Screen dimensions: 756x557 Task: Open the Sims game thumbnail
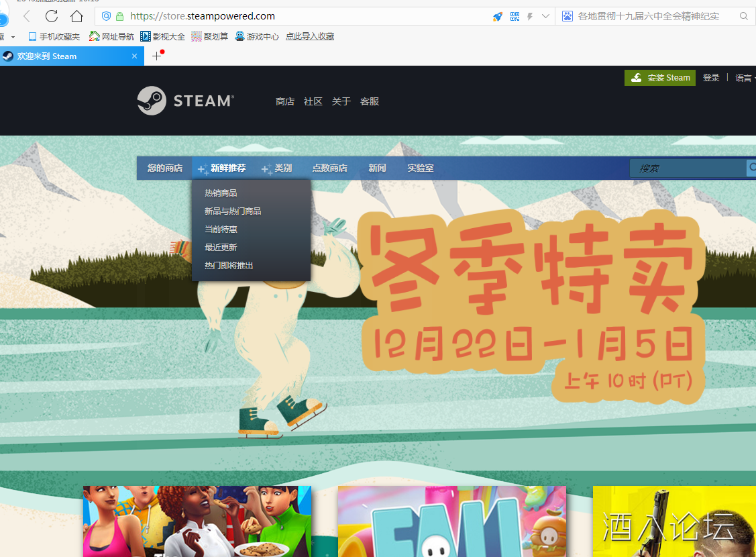coord(197,521)
